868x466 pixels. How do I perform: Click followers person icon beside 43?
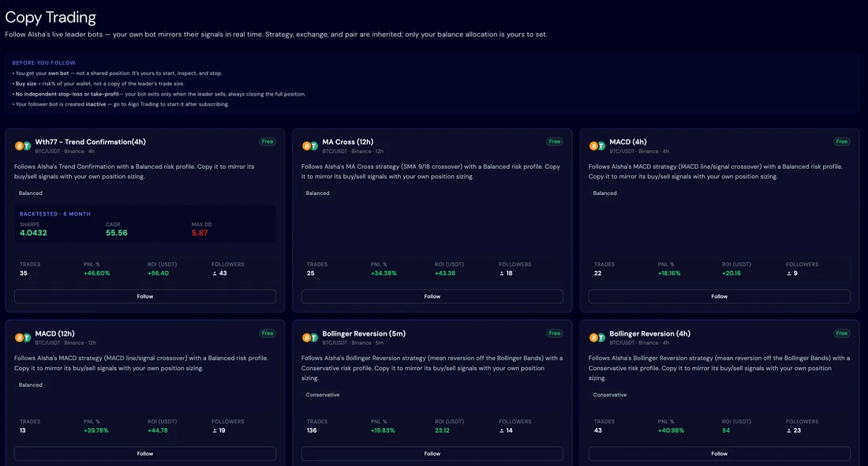point(215,273)
